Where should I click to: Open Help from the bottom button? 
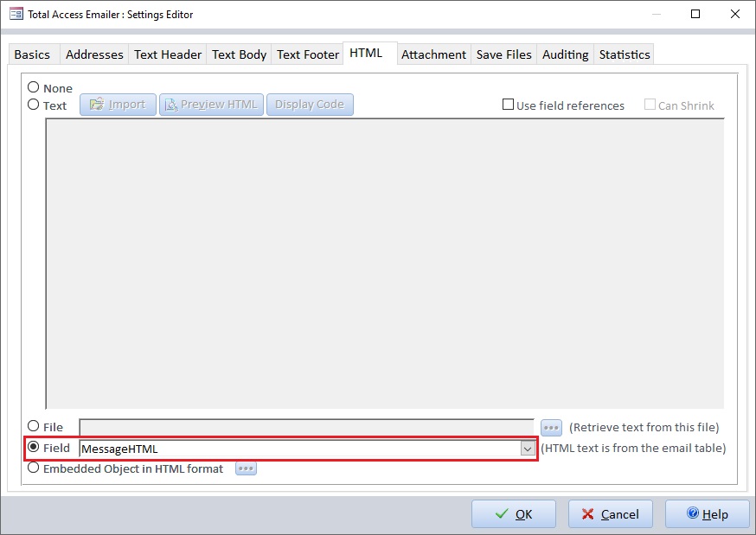pos(708,514)
